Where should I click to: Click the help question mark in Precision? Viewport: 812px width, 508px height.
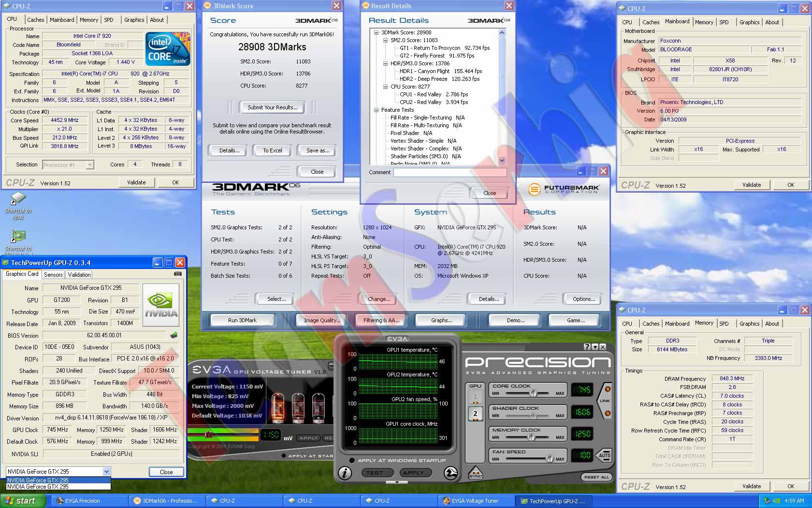click(587, 346)
